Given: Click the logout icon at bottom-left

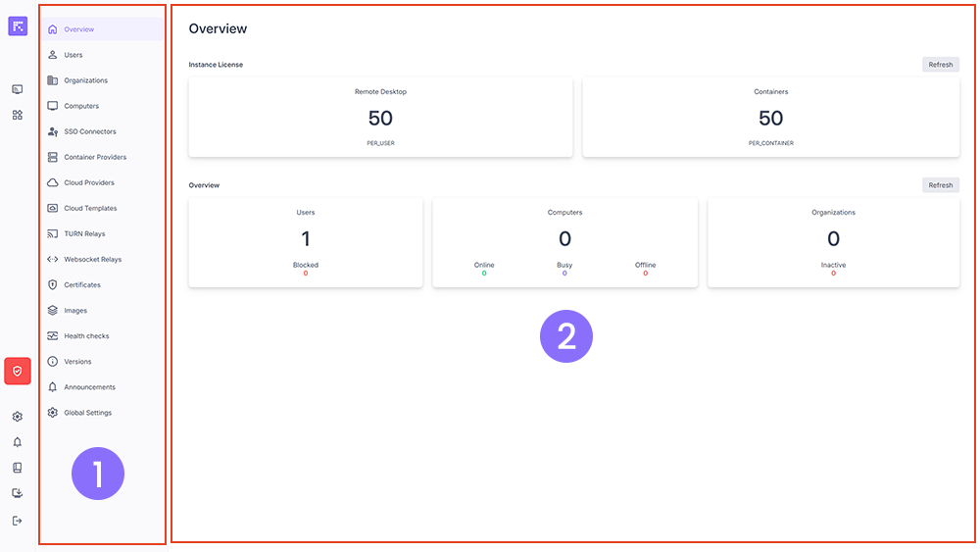Looking at the screenshot, I should (18, 521).
